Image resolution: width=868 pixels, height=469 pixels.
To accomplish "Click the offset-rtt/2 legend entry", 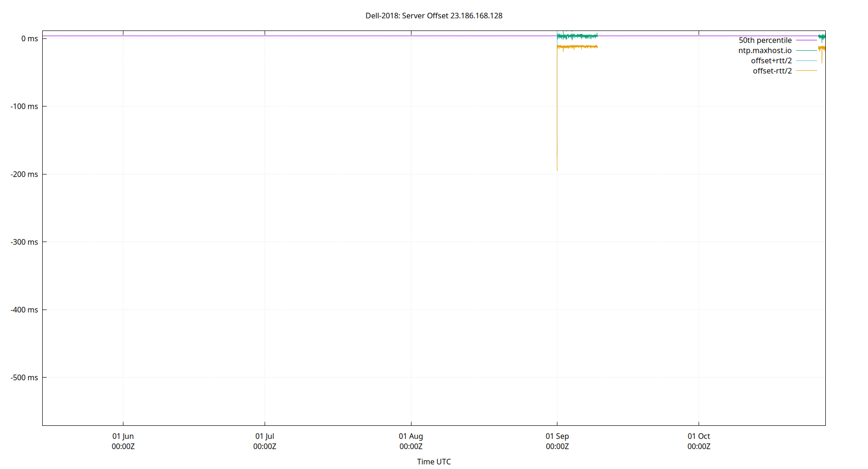I will [772, 71].
